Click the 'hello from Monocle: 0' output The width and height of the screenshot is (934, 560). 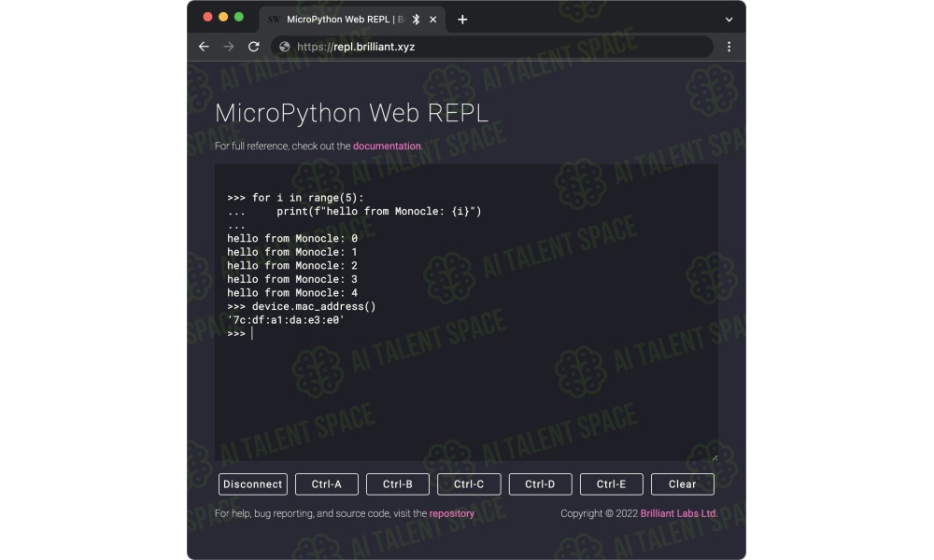292,239
